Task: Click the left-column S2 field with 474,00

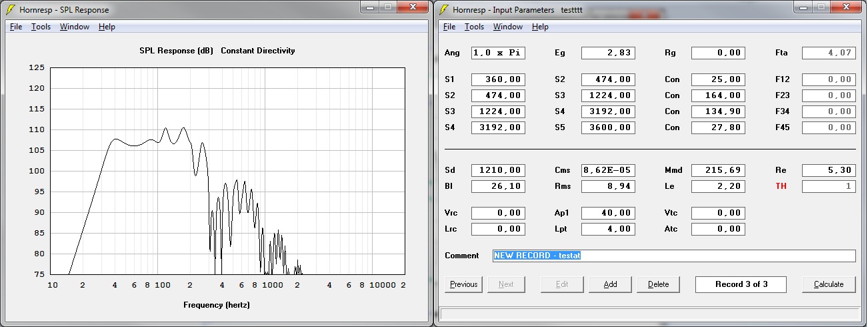Action: [x=498, y=95]
